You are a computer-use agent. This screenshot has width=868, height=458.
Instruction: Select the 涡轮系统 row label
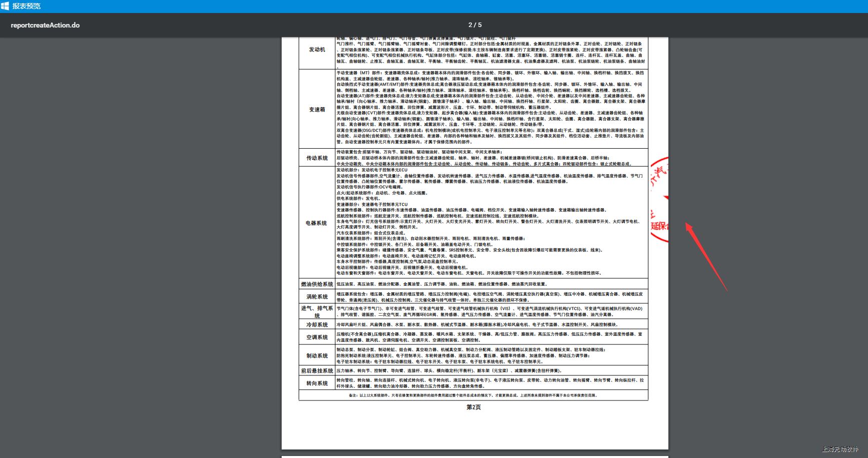[317, 297]
